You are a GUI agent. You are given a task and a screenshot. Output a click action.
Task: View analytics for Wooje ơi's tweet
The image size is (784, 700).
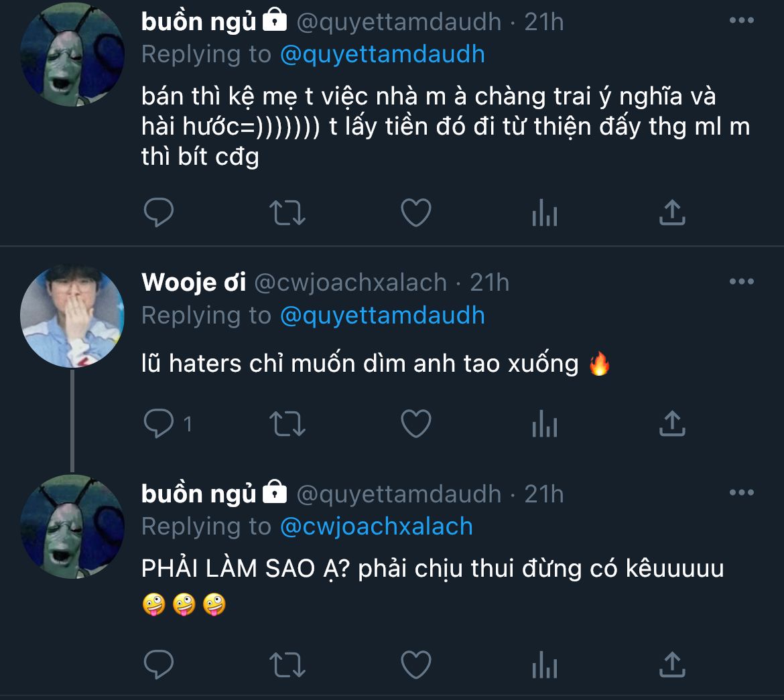pyautogui.click(x=544, y=425)
